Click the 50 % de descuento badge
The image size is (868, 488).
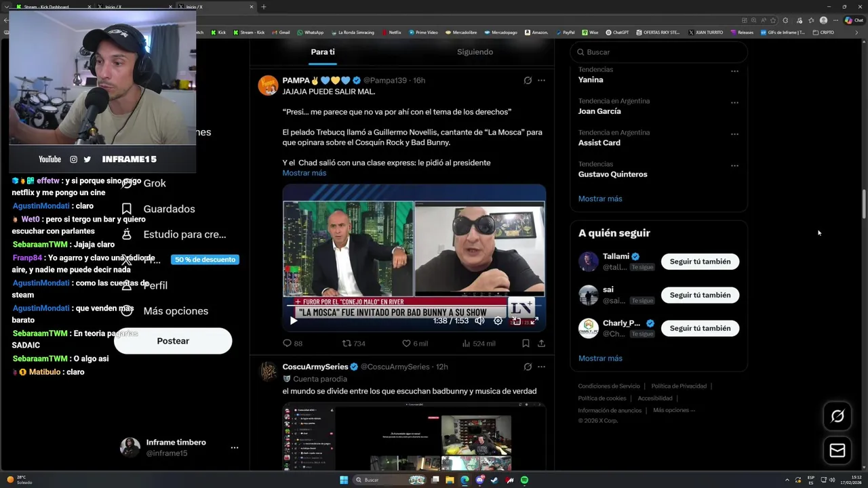tap(205, 260)
